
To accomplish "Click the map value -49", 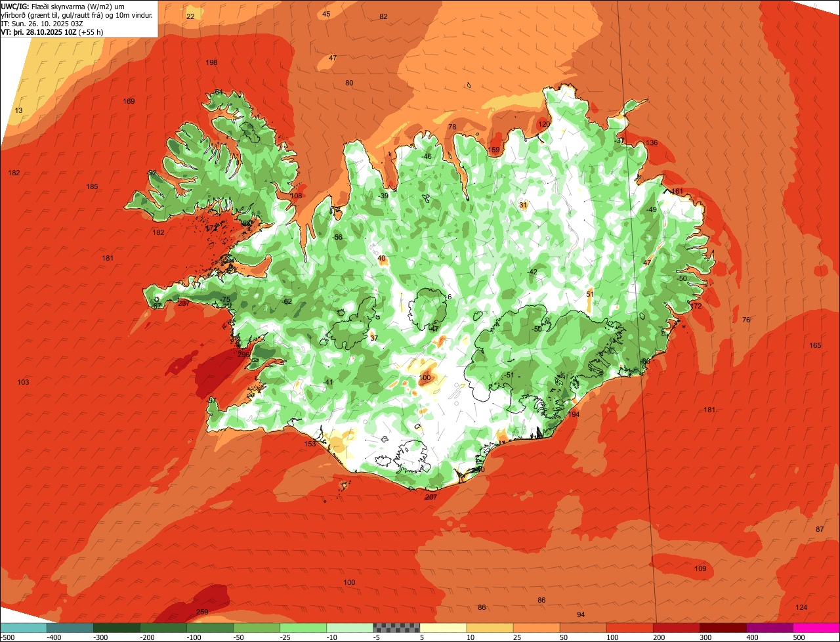I will coord(651,209).
